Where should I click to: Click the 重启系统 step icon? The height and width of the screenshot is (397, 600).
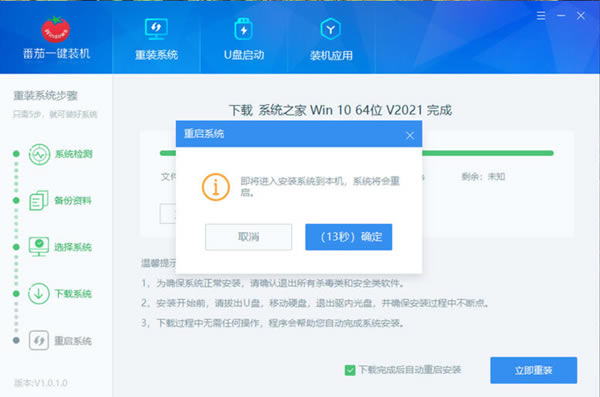tap(39, 340)
